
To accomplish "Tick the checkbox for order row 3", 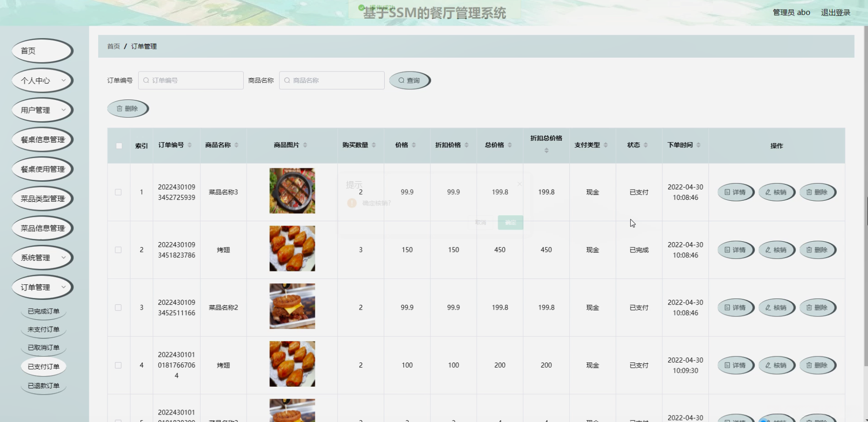I will coord(118,308).
